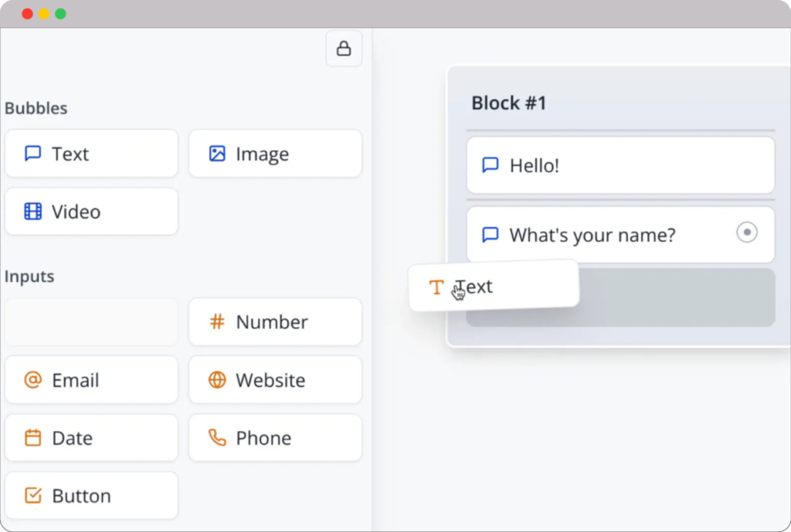The width and height of the screenshot is (791, 532).
Task: Click the Button input checkmark icon
Action: [x=32, y=496]
